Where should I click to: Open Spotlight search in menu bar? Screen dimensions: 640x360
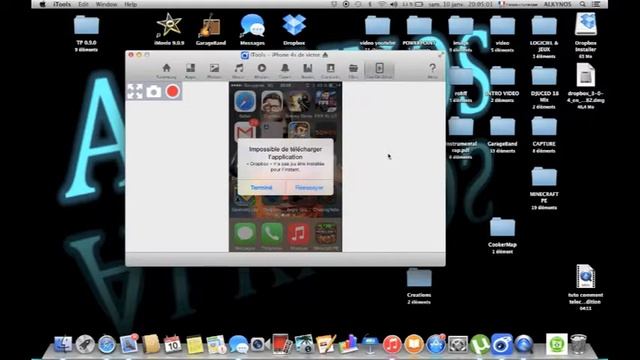pos(582,4)
